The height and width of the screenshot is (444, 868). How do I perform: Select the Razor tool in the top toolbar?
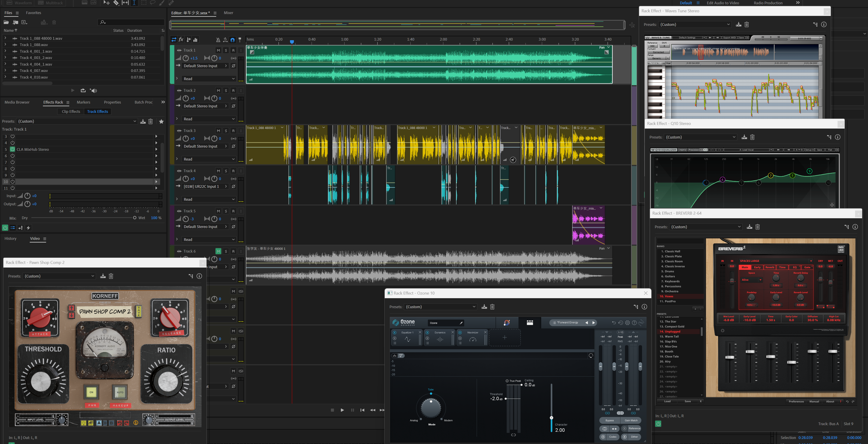116,3
